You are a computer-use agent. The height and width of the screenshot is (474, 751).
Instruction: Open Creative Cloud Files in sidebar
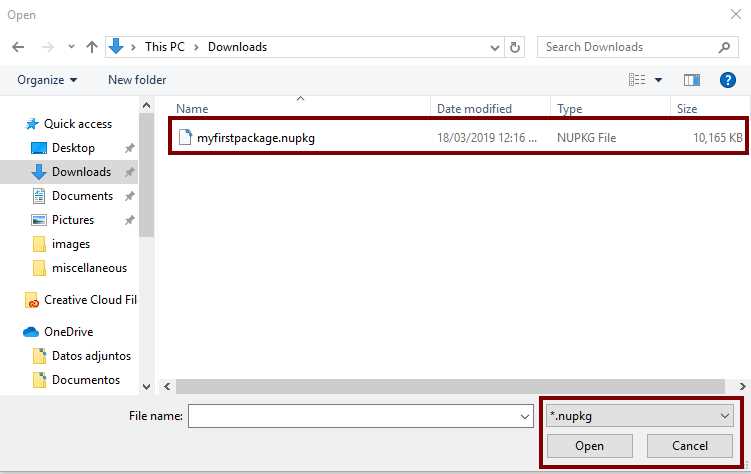90,300
